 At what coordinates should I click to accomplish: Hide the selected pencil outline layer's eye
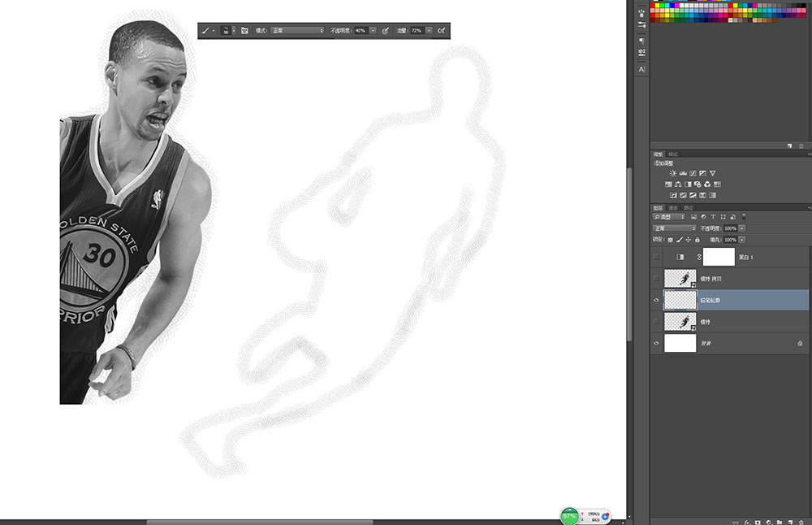click(656, 300)
